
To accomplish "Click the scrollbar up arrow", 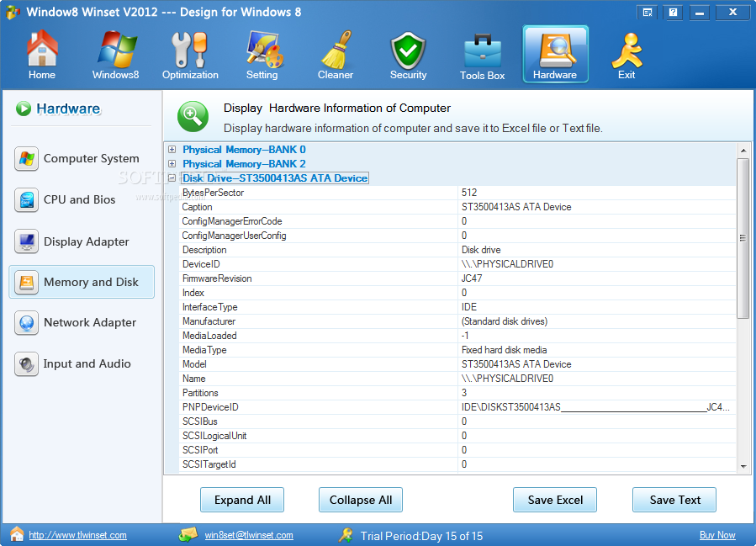I will [x=743, y=151].
